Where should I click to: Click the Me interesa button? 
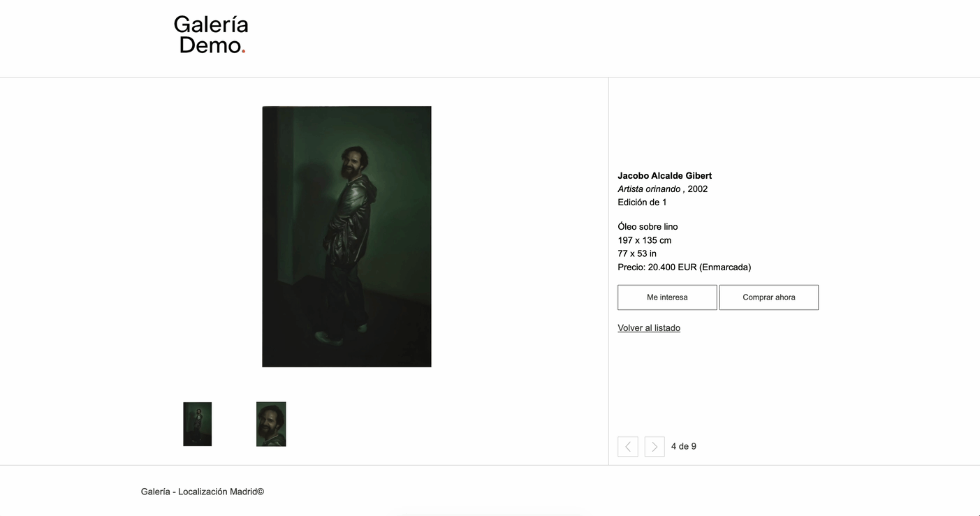coord(667,297)
